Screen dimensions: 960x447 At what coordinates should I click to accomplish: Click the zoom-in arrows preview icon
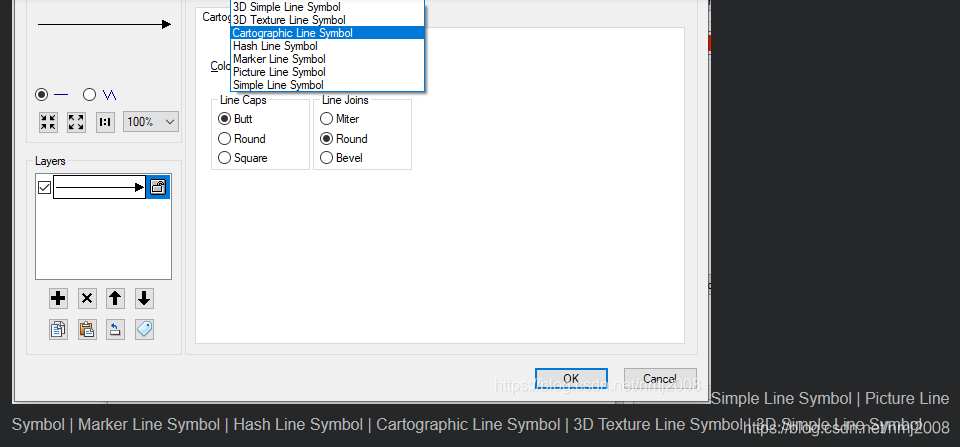[x=48, y=122]
